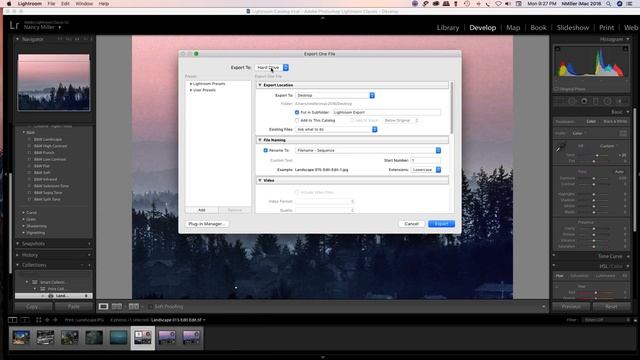Open the Extensions Lowercase dropdown
This screenshot has width=640, height=360.
426,169
